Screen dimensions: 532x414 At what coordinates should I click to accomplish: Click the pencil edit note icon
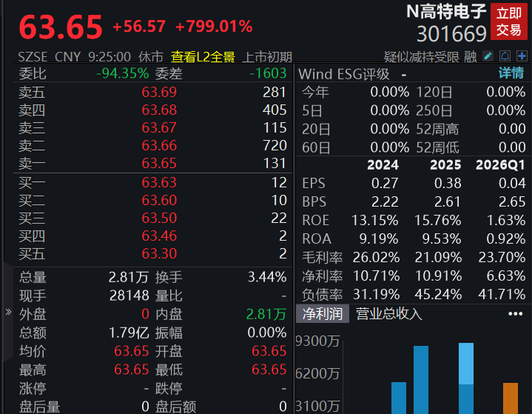click(x=488, y=56)
